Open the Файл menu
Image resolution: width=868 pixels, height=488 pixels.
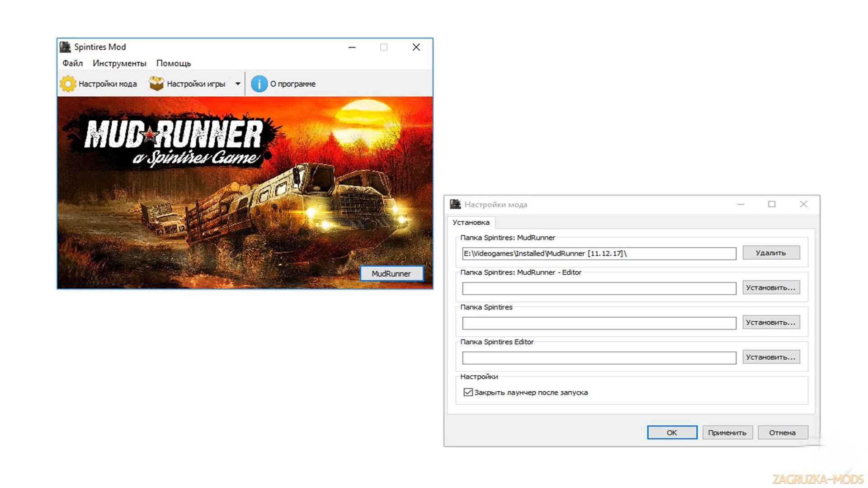(72, 63)
